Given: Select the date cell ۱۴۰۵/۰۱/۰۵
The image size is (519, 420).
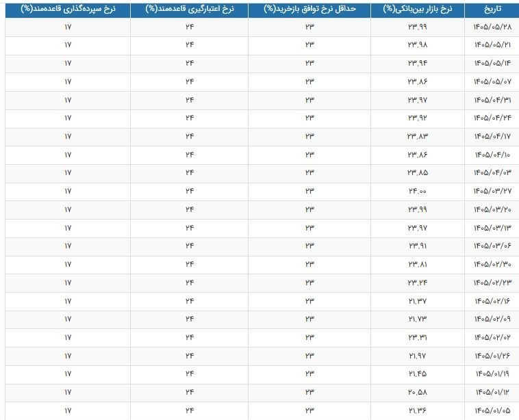Looking at the screenshot, I should pyautogui.click(x=492, y=410).
